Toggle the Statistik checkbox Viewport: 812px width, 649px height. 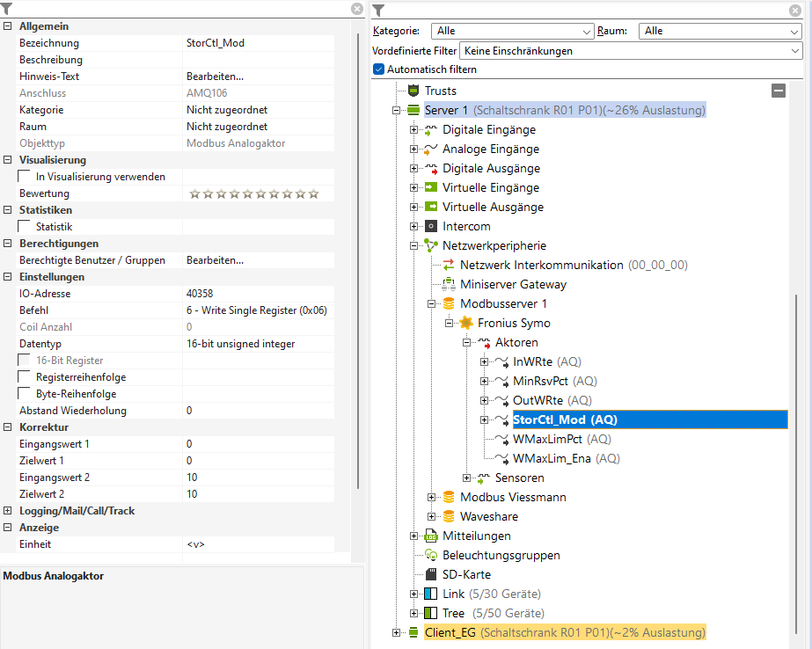[25, 227]
